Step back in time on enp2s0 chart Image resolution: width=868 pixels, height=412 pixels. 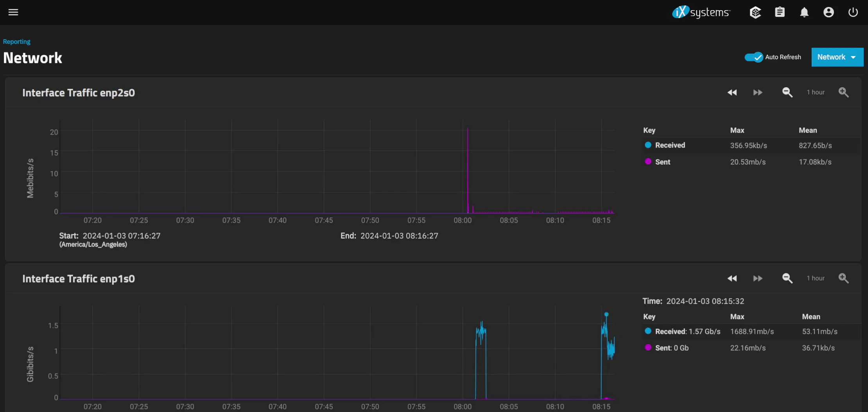(732, 92)
